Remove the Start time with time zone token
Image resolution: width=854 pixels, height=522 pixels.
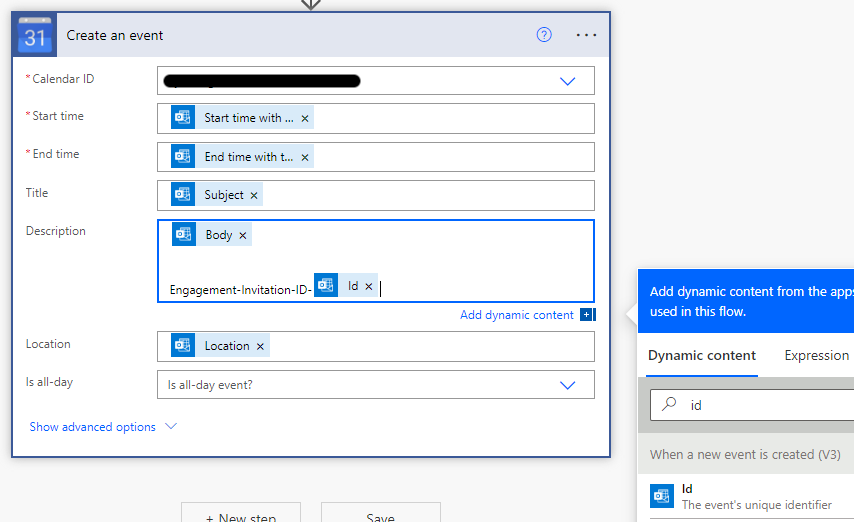tap(305, 118)
